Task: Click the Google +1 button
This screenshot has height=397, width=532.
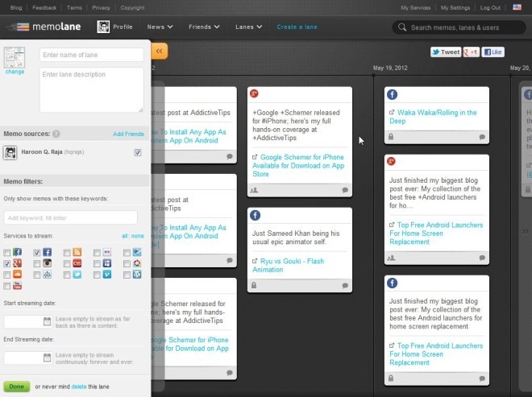Action: tap(472, 52)
